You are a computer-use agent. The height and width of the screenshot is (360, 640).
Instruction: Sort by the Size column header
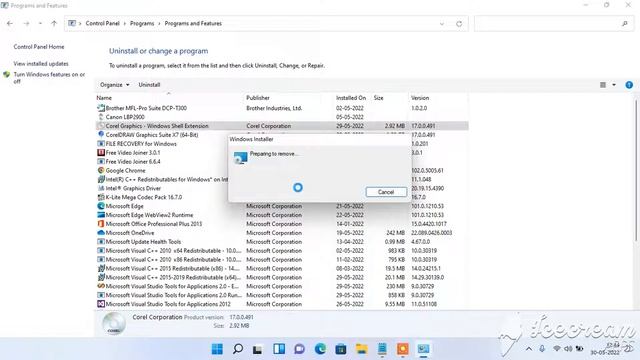(378, 98)
